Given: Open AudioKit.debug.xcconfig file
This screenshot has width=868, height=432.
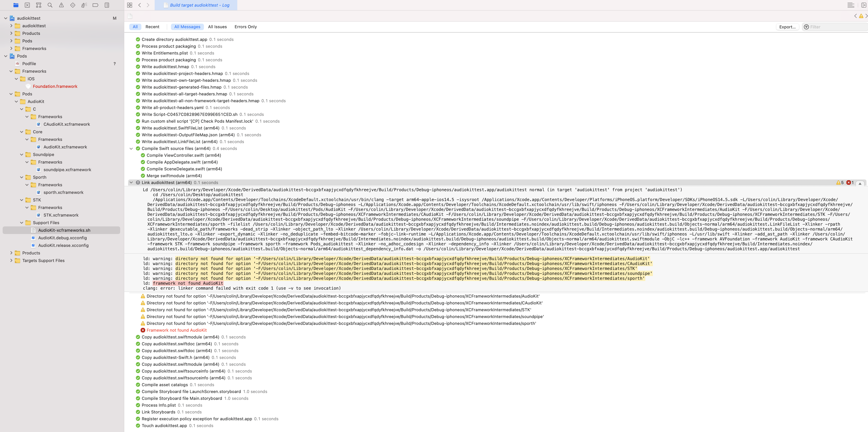Looking at the screenshot, I should pos(62,238).
